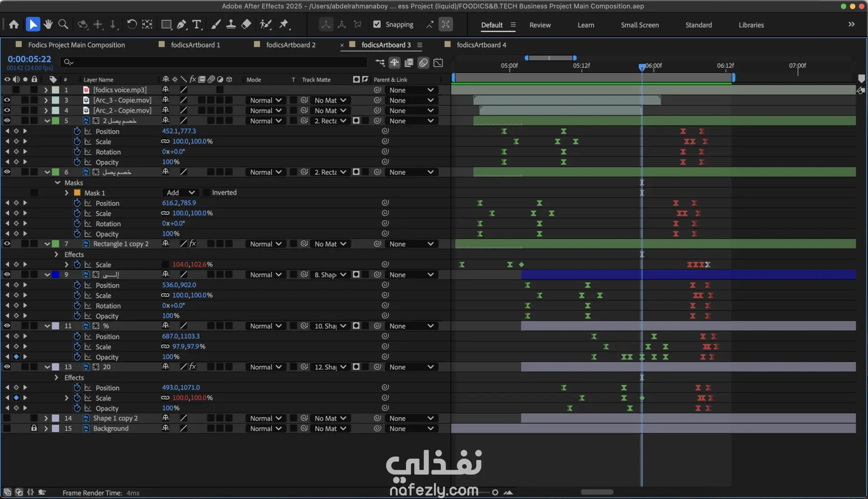Select the Pen tool
Screen dimensions: 868x499
[181, 24]
